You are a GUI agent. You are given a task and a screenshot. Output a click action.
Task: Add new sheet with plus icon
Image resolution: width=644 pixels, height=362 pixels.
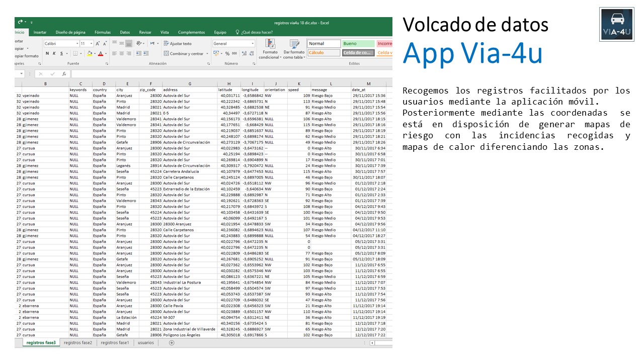172,342
